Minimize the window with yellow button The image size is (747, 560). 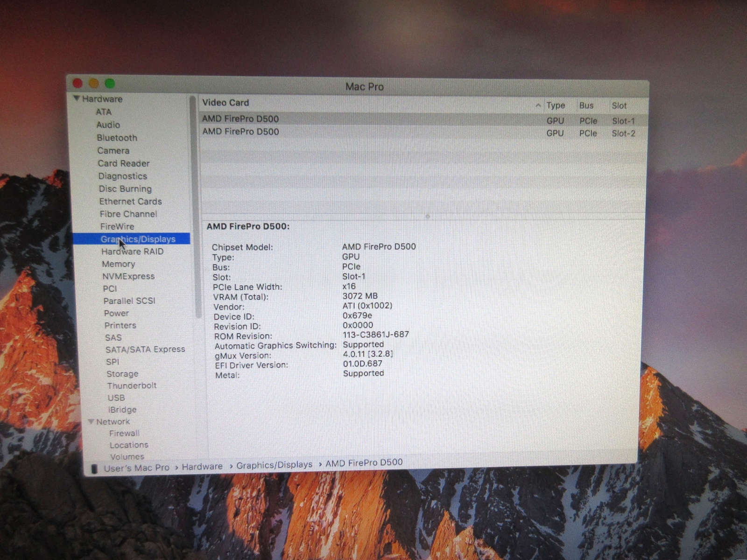point(94,83)
